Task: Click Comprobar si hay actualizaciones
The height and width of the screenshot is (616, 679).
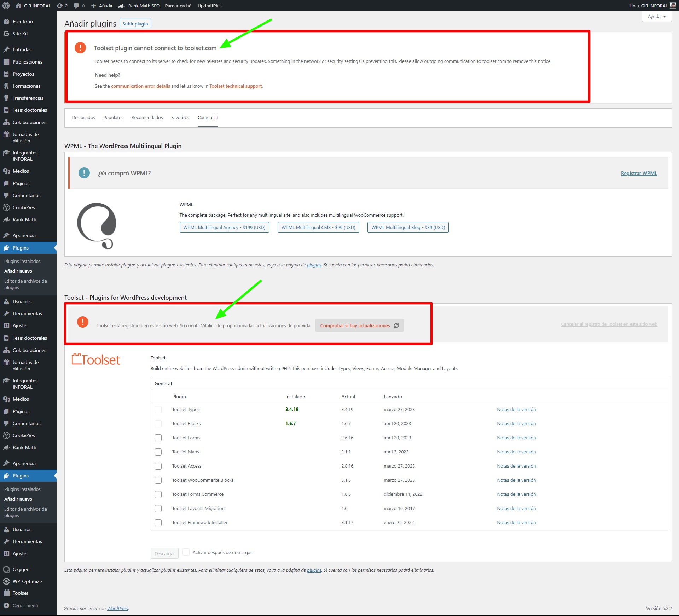Action: coord(359,325)
